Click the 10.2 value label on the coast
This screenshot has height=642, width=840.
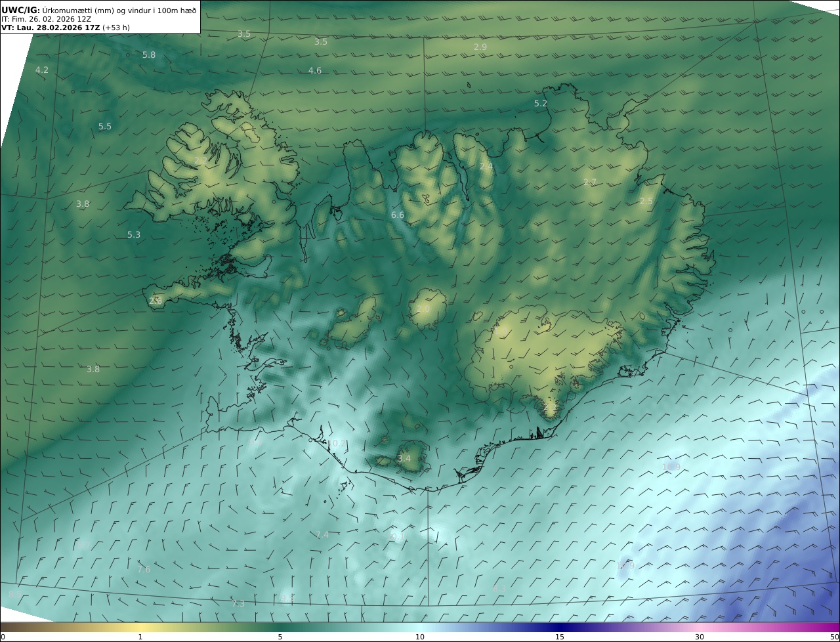click(x=337, y=444)
